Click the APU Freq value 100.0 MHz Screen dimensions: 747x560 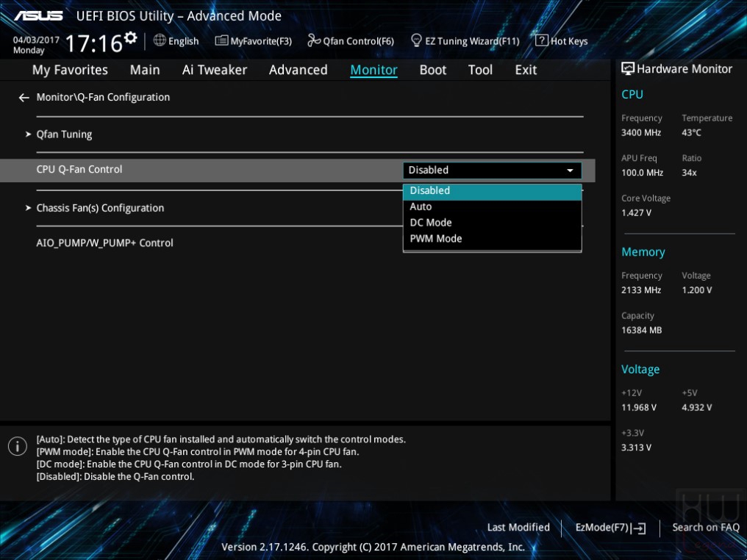point(642,173)
